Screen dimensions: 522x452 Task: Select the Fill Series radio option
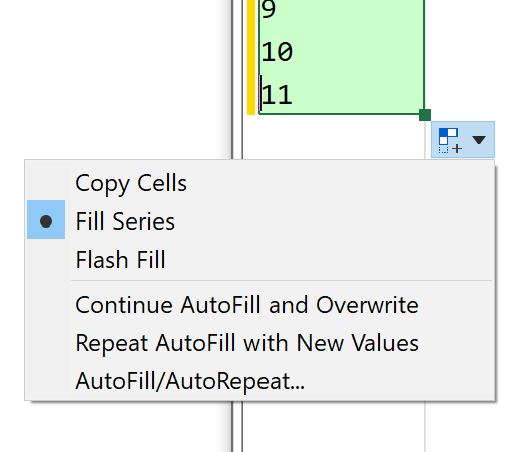pyautogui.click(x=125, y=221)
